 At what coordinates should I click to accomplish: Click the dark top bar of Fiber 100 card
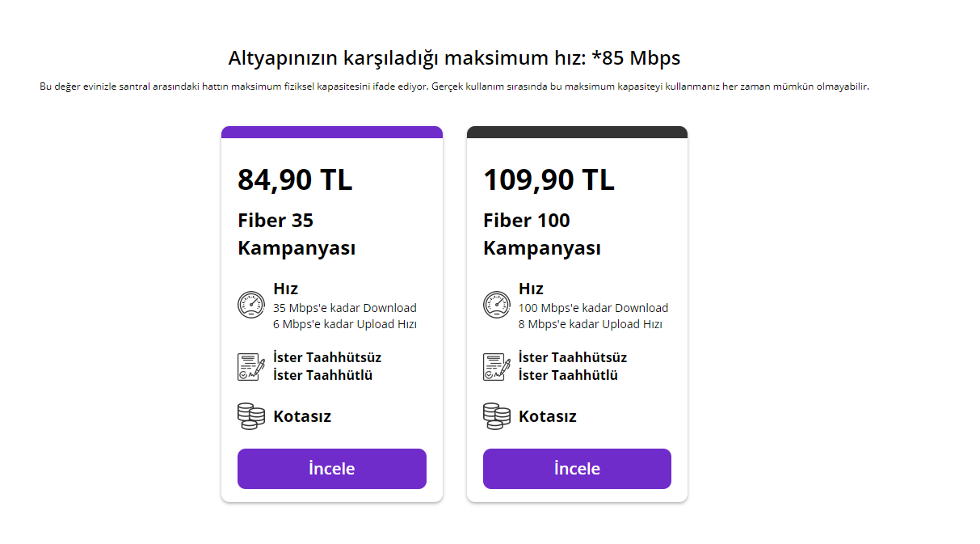[577, 133]
